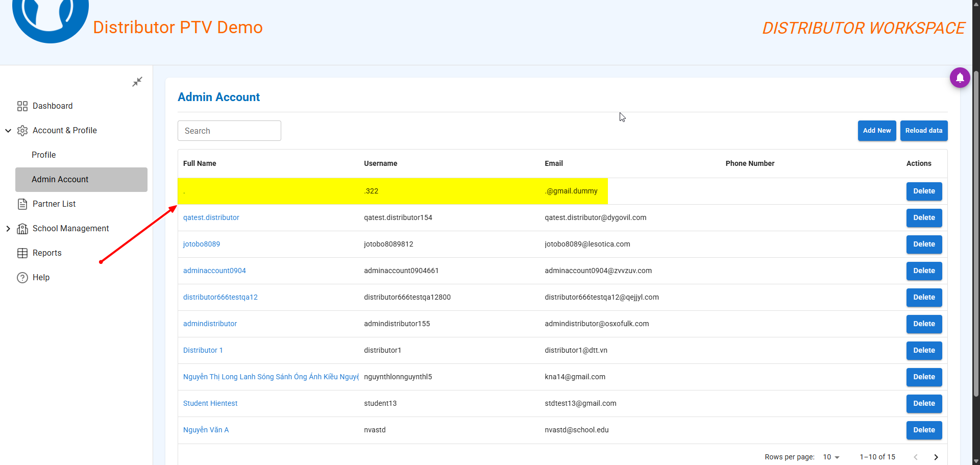Click the Full Name column header
The image size is (980, 465).
(x=200, y=163)
